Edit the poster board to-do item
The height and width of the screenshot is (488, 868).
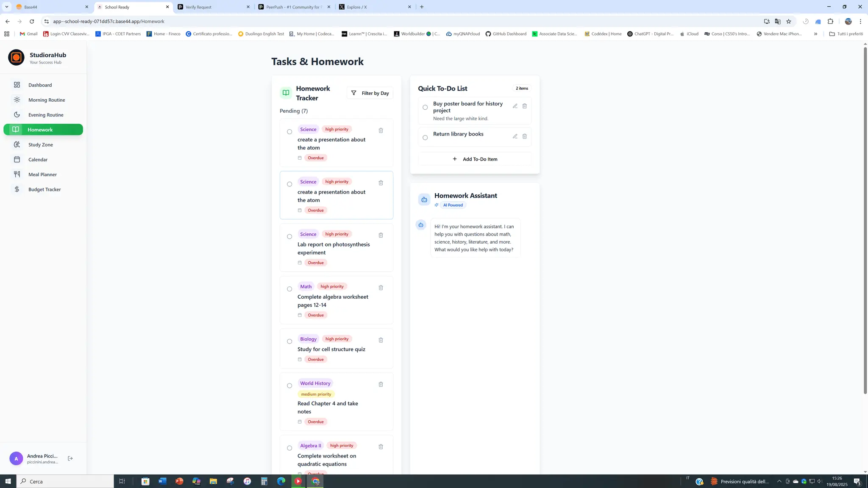[515, 106]
